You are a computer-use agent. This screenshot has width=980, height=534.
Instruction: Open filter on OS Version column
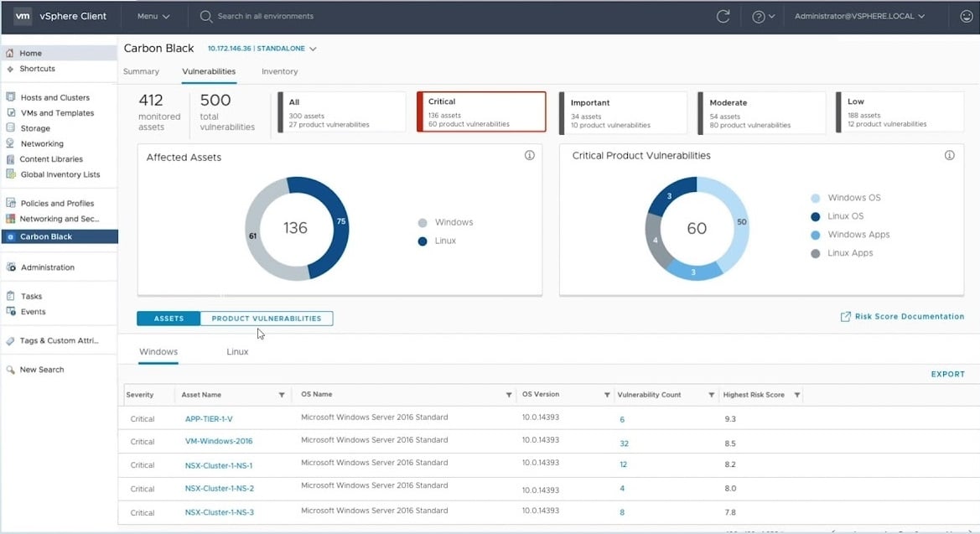coord(607,395)
